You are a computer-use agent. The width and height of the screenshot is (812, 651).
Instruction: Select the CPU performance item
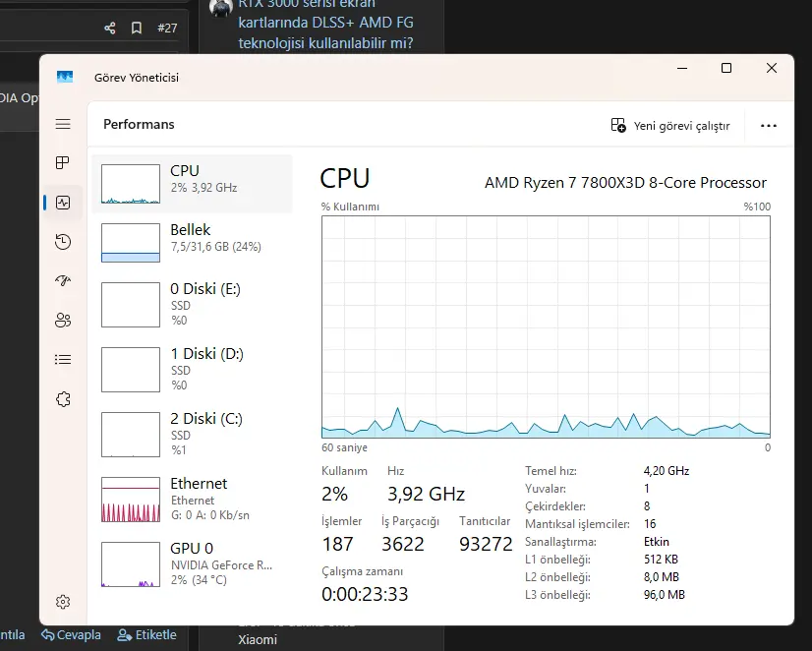192,184
